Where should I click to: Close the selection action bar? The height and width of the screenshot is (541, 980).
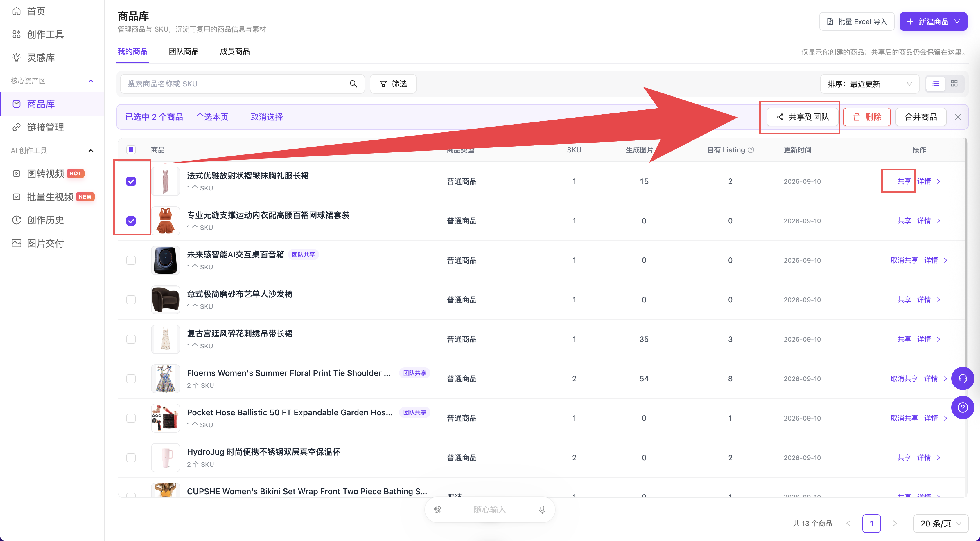(x=958, y=117)
